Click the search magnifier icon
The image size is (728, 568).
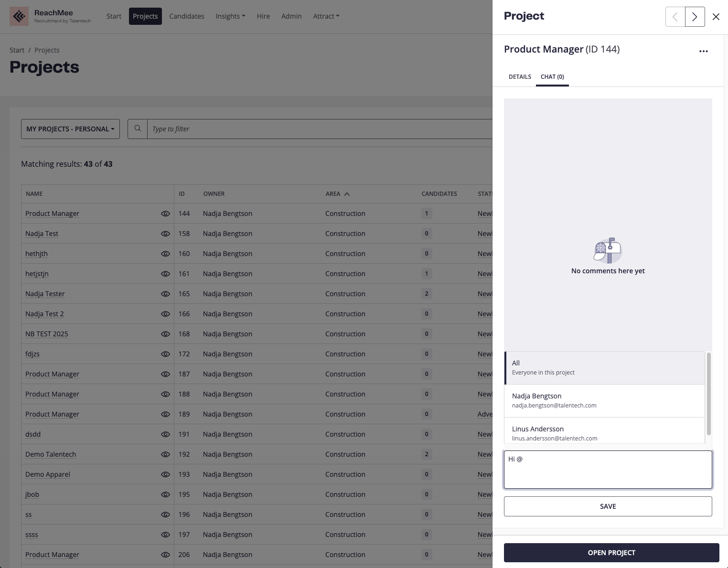coord(138,129)
